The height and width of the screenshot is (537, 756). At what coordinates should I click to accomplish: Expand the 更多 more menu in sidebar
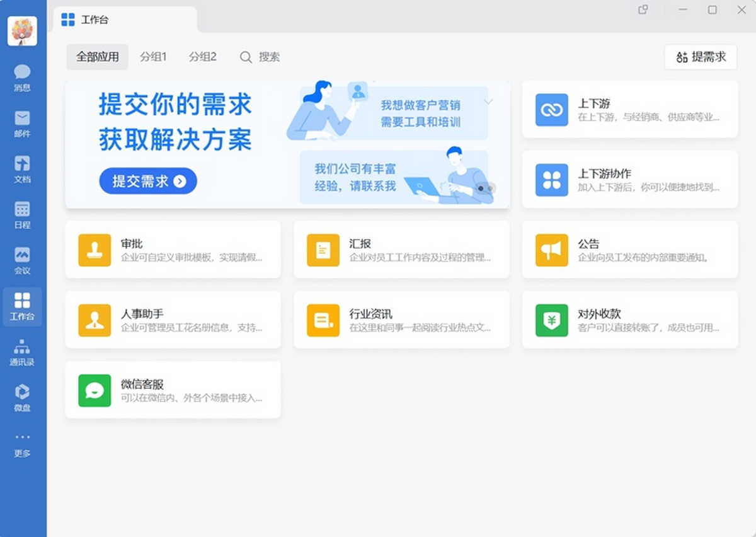coord(22,444)
